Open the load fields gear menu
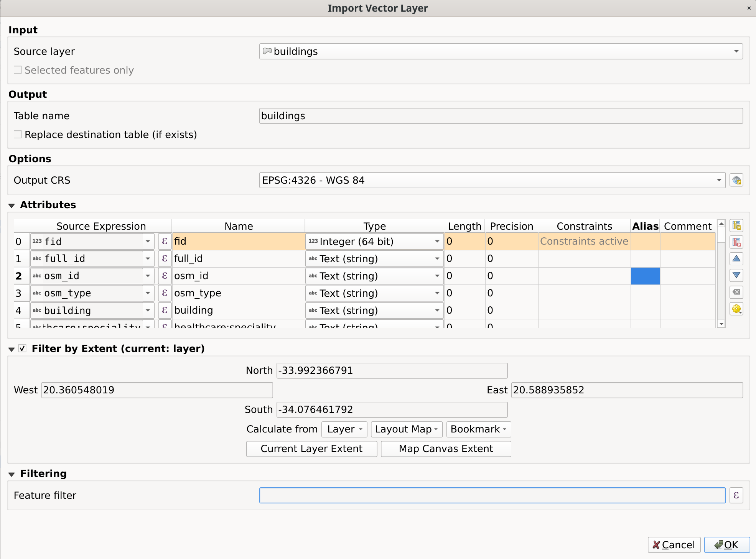The image size is (756, 559). 736,309
